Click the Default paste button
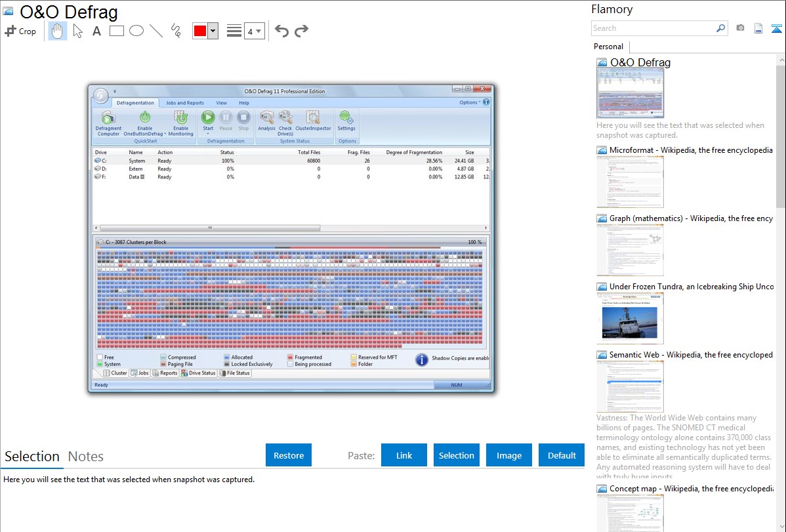Image resolution: width=786 pixels, height=532 pixels. pyautogui.click(x=562, y=455)
